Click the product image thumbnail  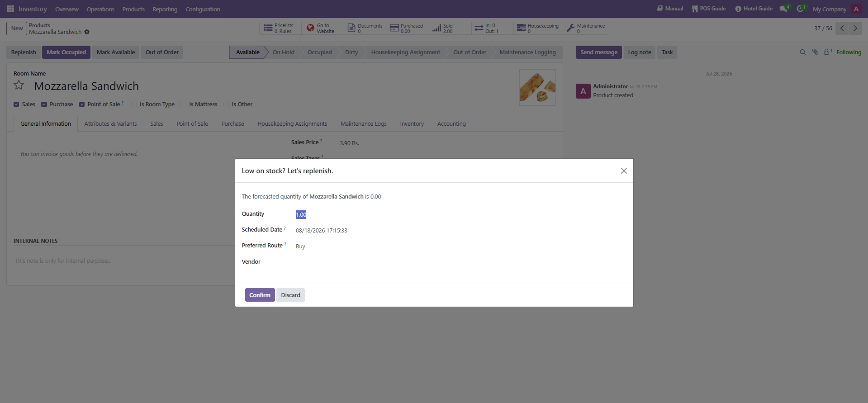537,87
